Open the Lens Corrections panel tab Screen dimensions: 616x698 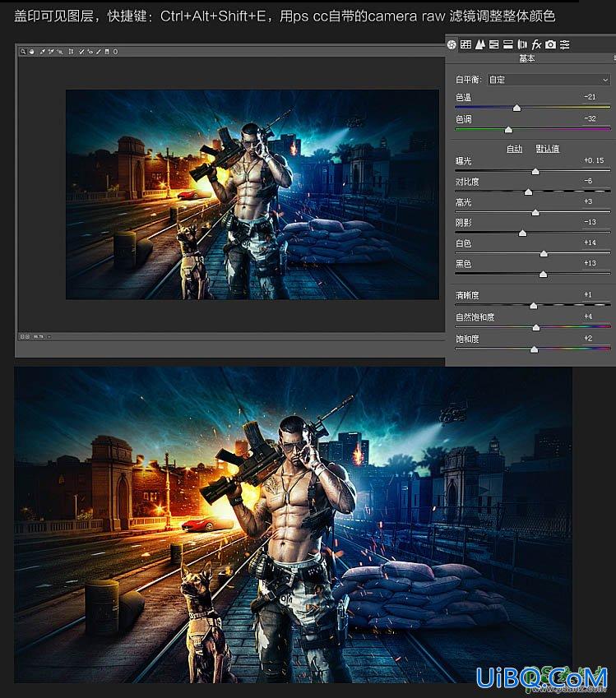point(522,44)
